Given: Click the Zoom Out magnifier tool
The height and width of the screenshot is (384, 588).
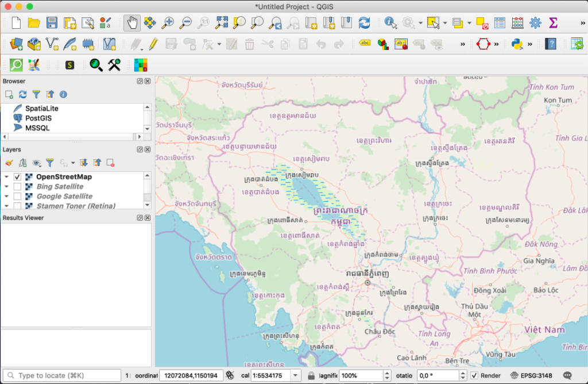Looking at the screenshot, I should point(185,23).
